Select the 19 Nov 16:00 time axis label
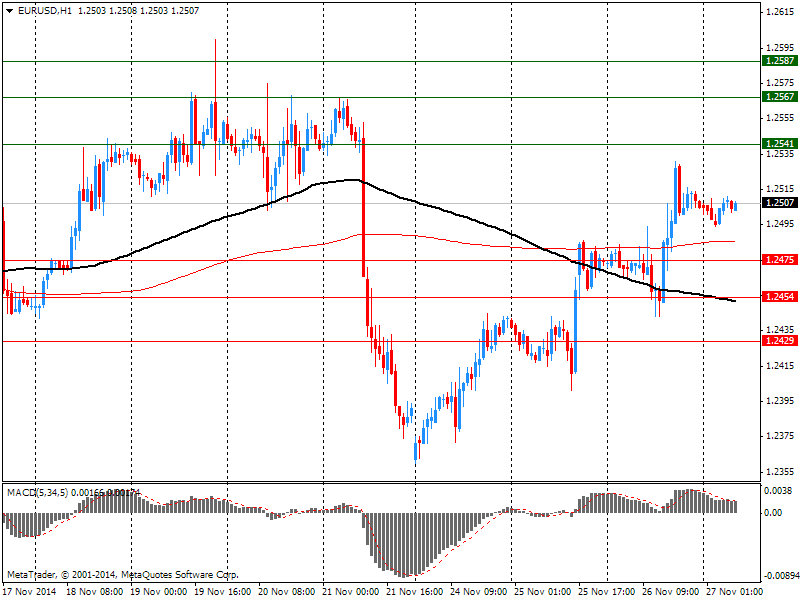The image size is (800, 600). click(222, 592)
